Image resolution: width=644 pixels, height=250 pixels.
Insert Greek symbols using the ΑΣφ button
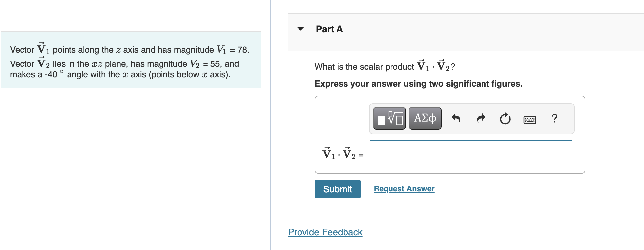(x=425, y=118)
